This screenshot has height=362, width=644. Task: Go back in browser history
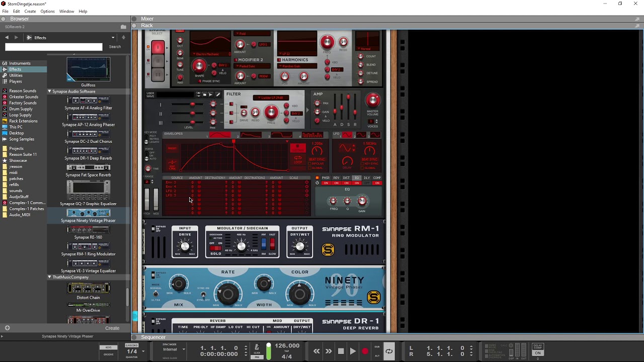point(7,38)
